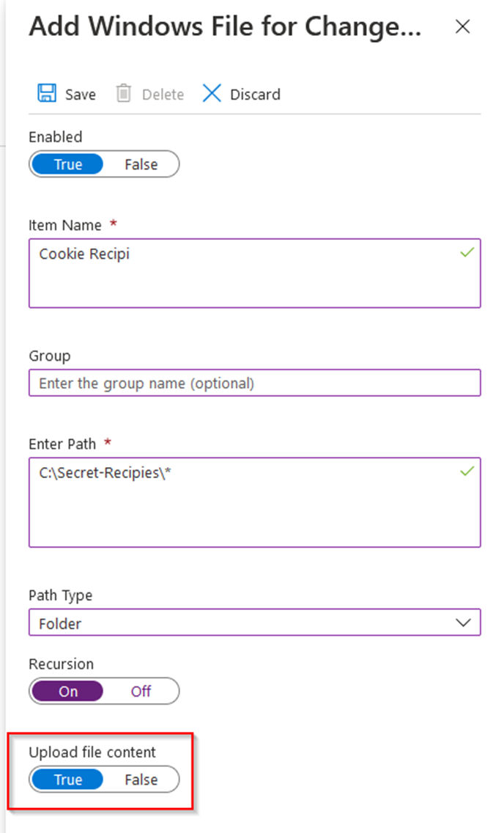The height and width of the screenshot is (833, 504).
Task: Click the green checkmark beside Enter Path
Action: click(467, 472)
